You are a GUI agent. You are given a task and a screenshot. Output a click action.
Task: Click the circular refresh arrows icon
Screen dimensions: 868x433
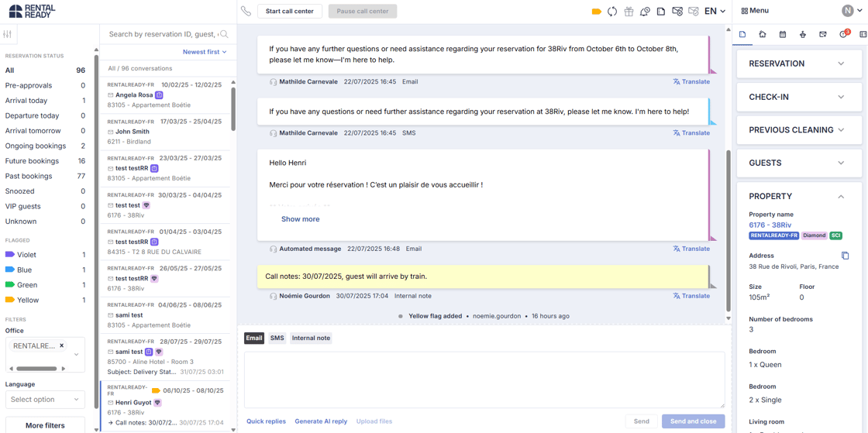[x=612, y=11]
